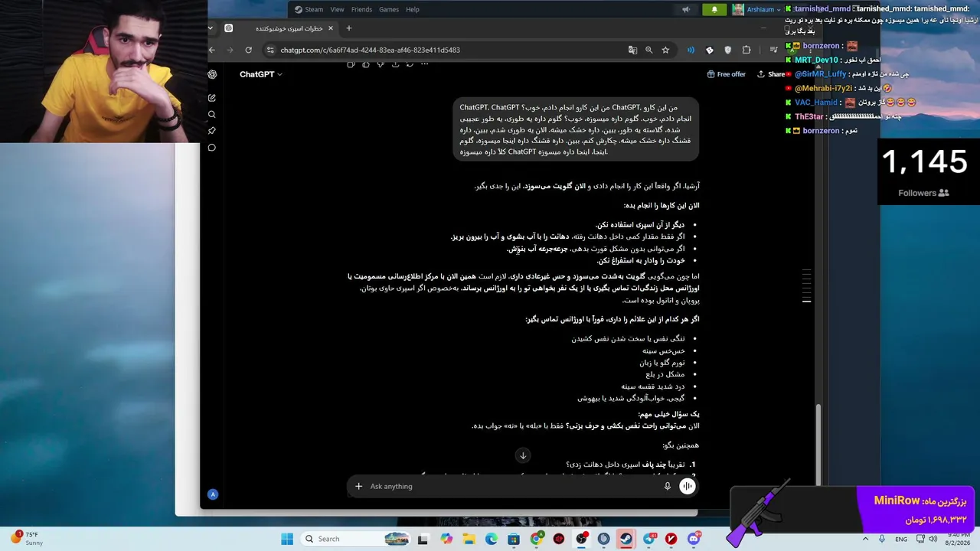Open the ChatGPT logo sidebar button
Screen dimensions: 980x551
click(x=212, y=74)
